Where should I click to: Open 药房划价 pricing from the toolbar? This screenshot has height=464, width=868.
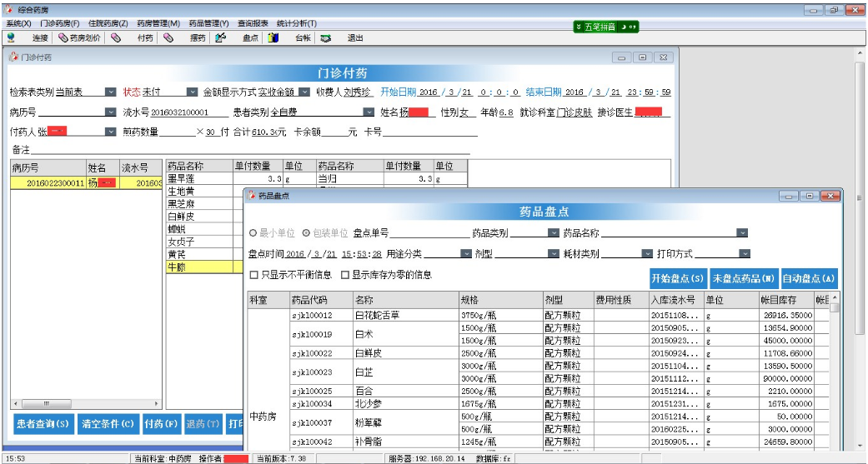click(79, 37)
